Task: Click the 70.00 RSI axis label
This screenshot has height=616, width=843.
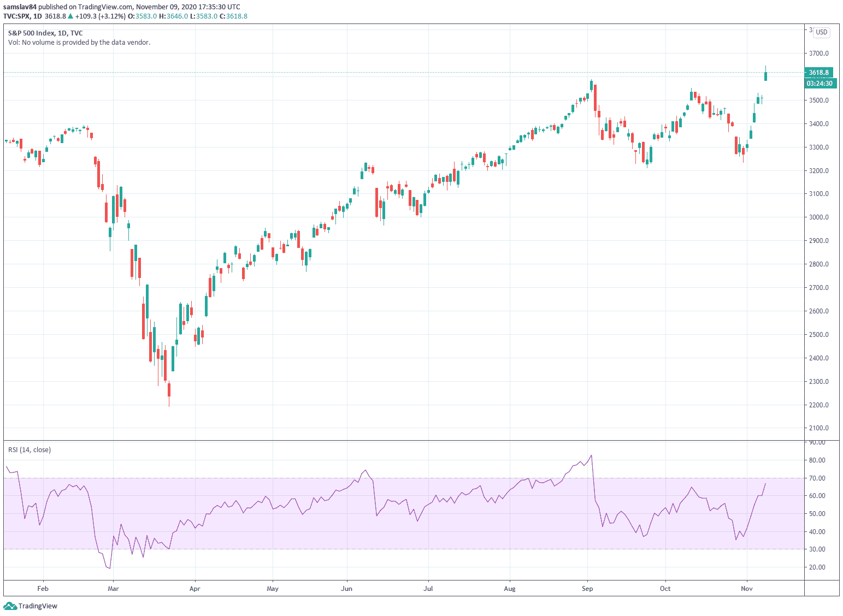Action: pos(817,478)
